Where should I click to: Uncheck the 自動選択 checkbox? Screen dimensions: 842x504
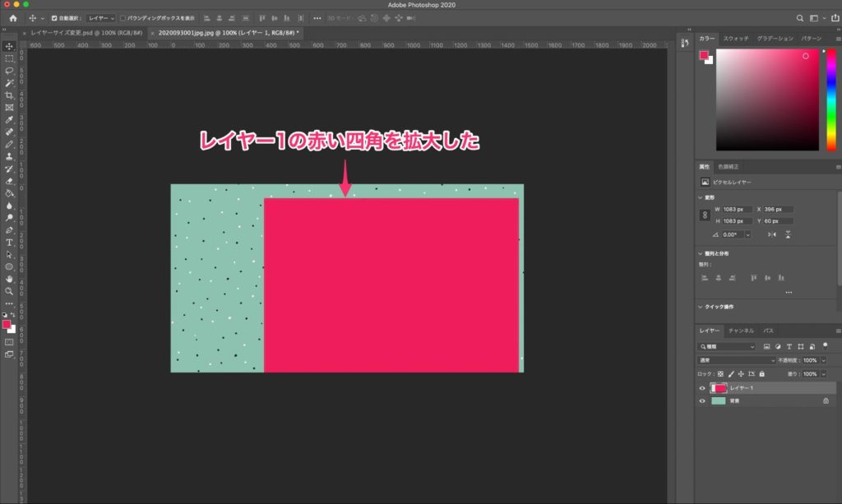[54, 17]
